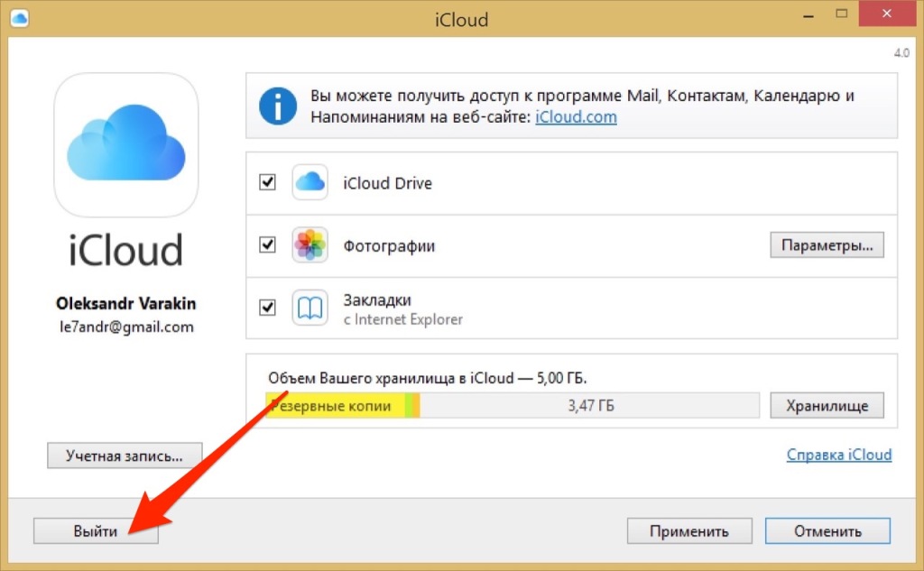Screen dimensions: 924x571
Task: Toggle the Фотографии checkbox
Action: point(267,245)
